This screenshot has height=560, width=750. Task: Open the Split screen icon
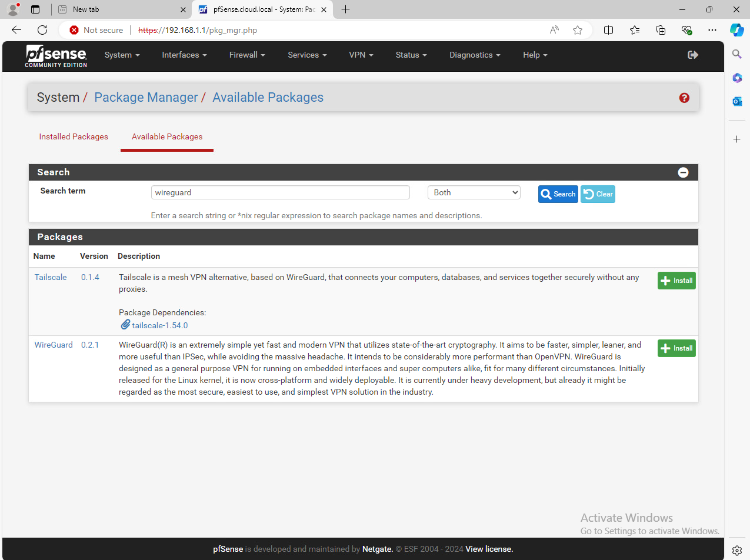[x=609, y=30]
